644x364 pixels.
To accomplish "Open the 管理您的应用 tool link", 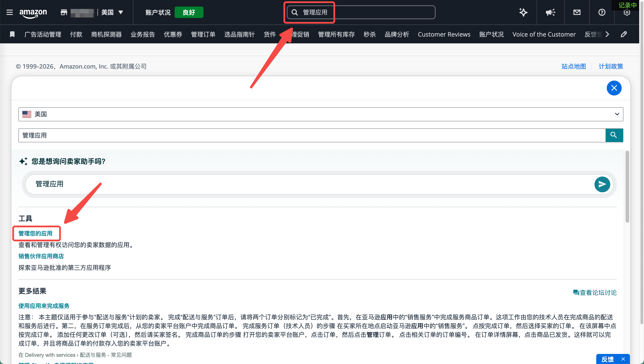I will coord(35,233).
